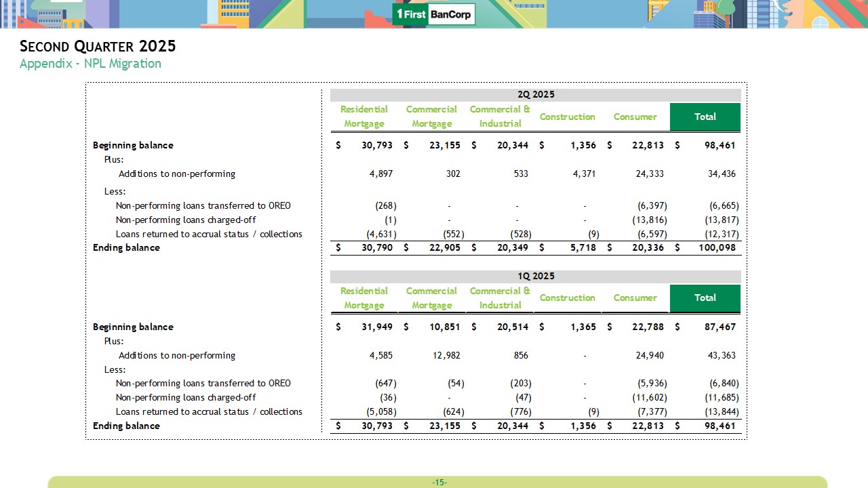
Task: Click the 5,718 Construction ending balance
Action: pos(583,248)
